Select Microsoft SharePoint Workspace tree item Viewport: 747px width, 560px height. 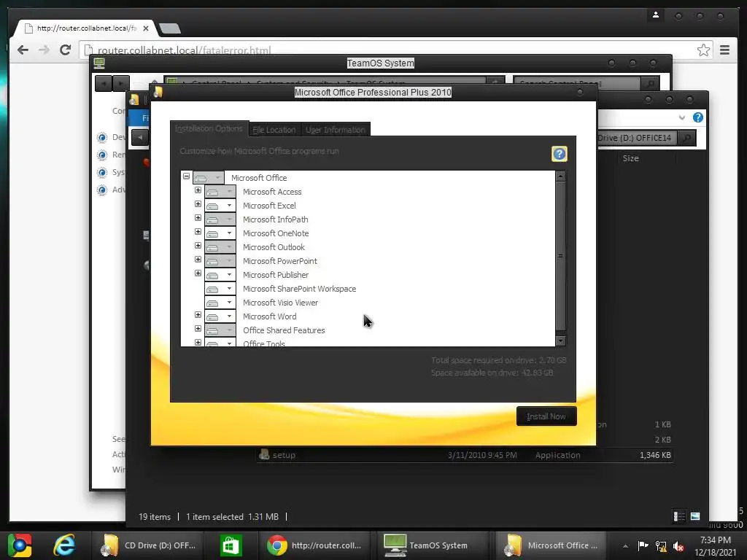299,289
